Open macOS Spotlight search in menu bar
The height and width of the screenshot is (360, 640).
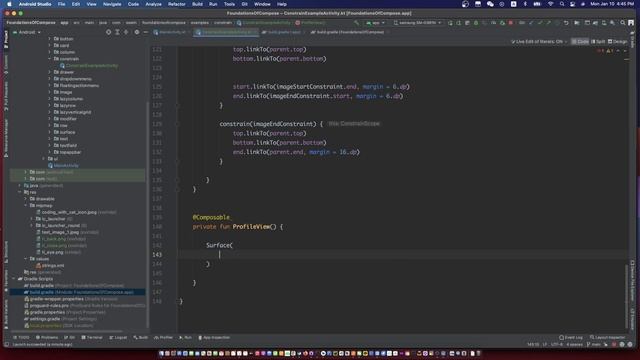(562, 4)
